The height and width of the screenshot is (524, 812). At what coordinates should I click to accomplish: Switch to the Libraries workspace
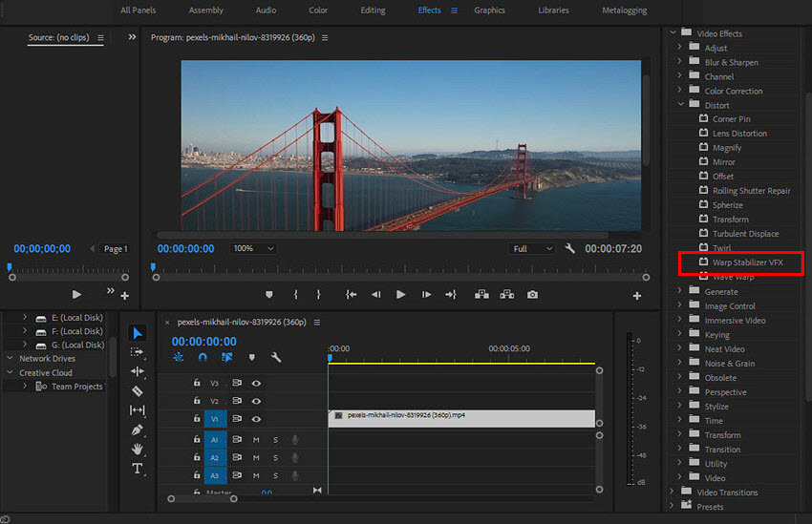(553, 10)
